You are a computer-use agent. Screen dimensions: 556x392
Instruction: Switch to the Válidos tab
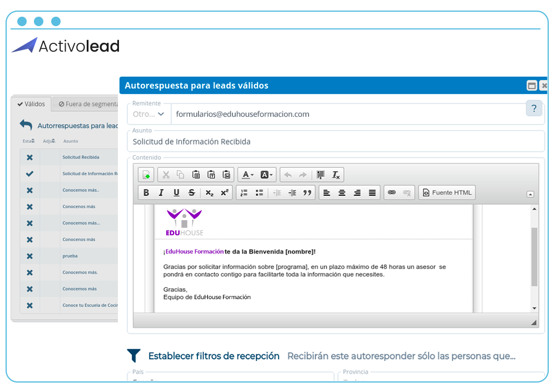[31, 104]
